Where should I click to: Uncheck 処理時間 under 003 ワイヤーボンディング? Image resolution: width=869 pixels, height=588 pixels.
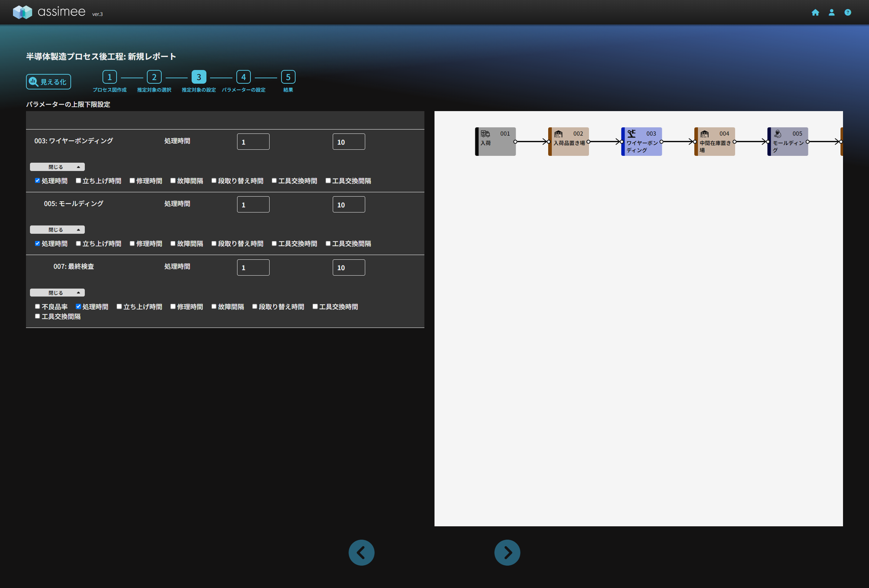click(x=38, y=181)
